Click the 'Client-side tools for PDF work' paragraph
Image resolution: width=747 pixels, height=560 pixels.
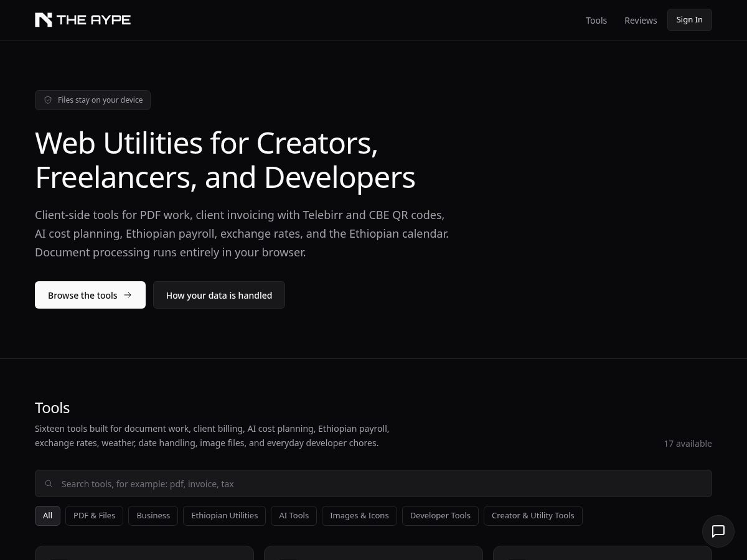242,234
